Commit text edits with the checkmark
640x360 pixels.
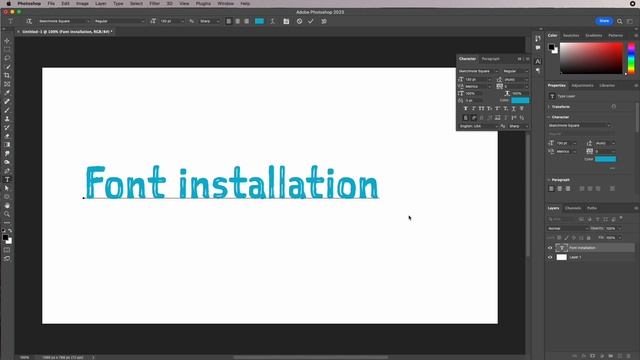(x=311, y=21)
